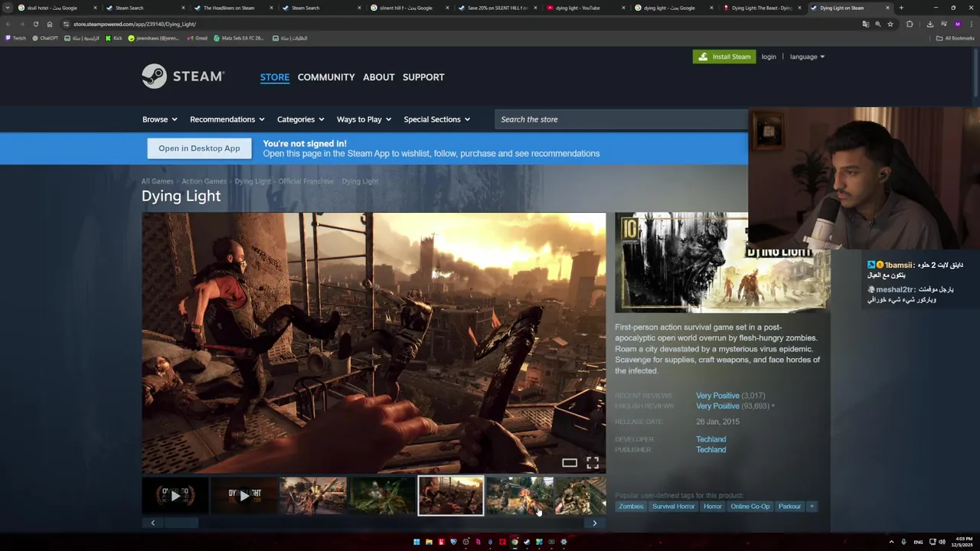
Task: Expand the Ways to Play dropdown
Action: [364, 119]
